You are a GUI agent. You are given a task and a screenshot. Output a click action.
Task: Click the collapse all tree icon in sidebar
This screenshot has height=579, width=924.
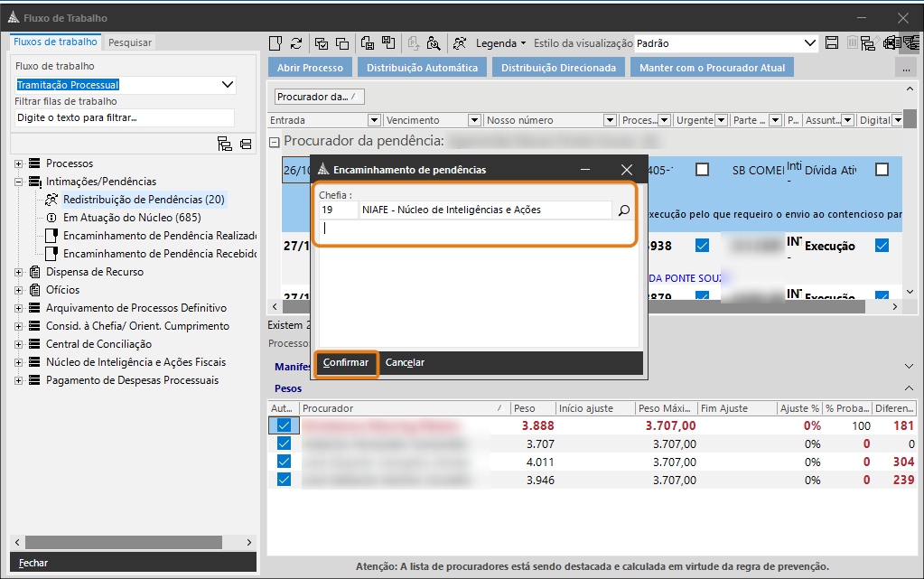tap(246, 144)
